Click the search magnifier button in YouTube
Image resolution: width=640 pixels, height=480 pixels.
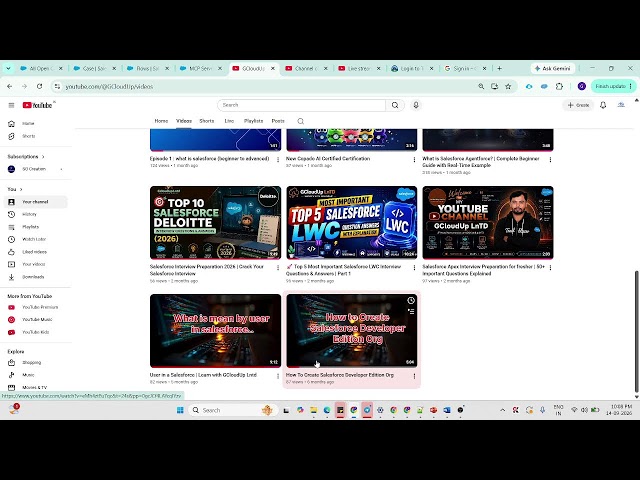pyautogui.click(x=395, y=105)
